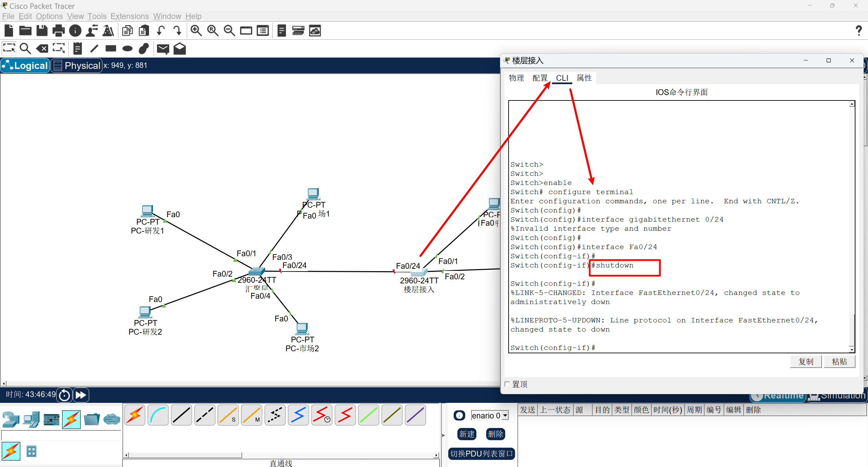Toggle the 置顶 always-on-top checkbox
The image size is (868, 467).
tap(507, 384)
